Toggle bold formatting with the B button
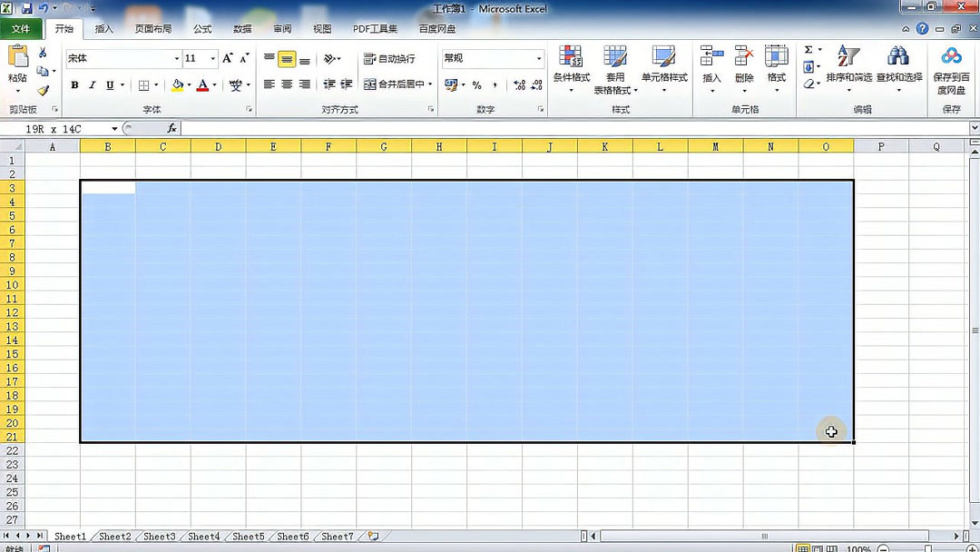The image size is (980, 552). point(74,85)
